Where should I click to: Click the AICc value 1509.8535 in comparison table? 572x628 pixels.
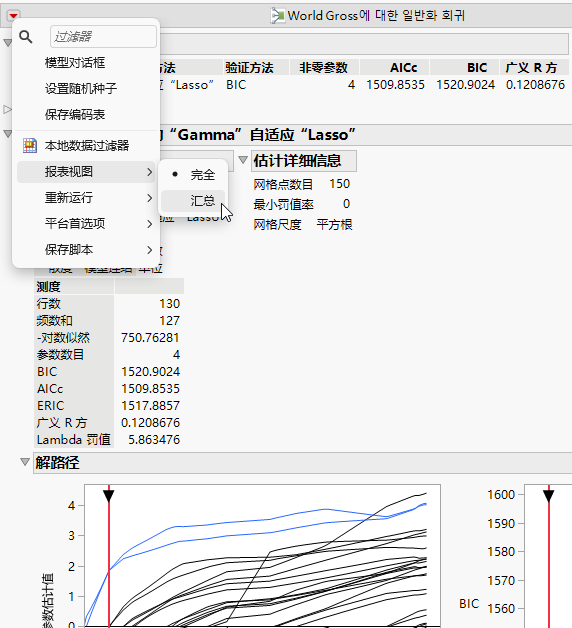(x=395, y=85)
